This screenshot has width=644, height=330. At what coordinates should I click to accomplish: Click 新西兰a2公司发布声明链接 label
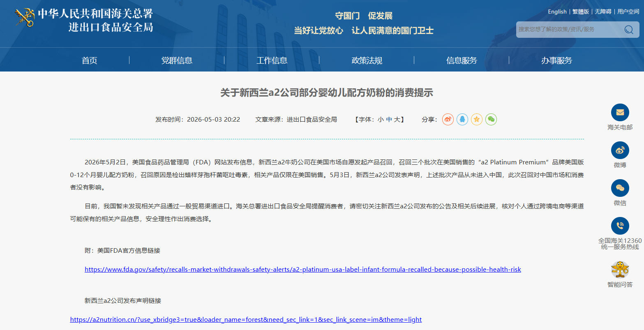[x=123, y=300]
